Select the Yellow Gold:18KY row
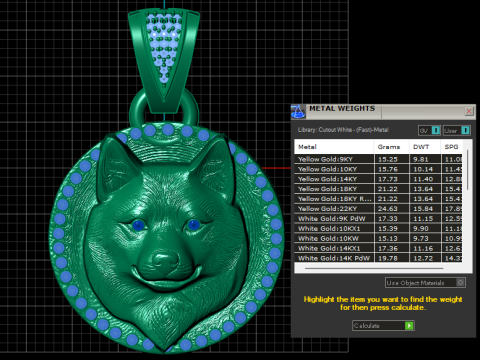The width and height of the screenshot is (480, 360). (x=378, y=189)
